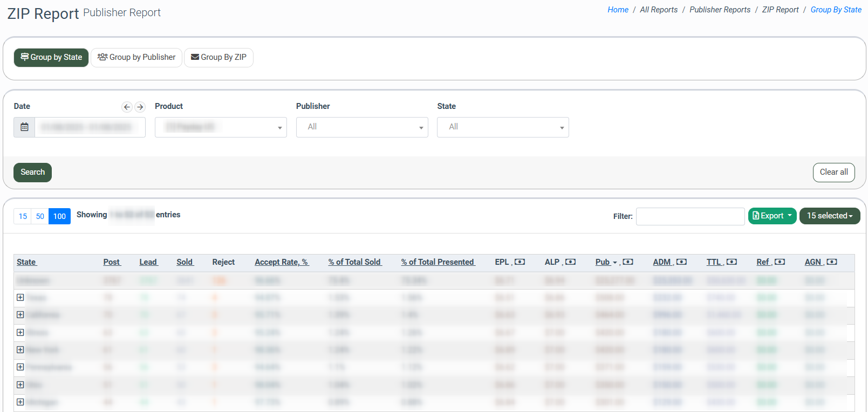
Task: Click the next date range arrow icon
Action: coord(140,107)
